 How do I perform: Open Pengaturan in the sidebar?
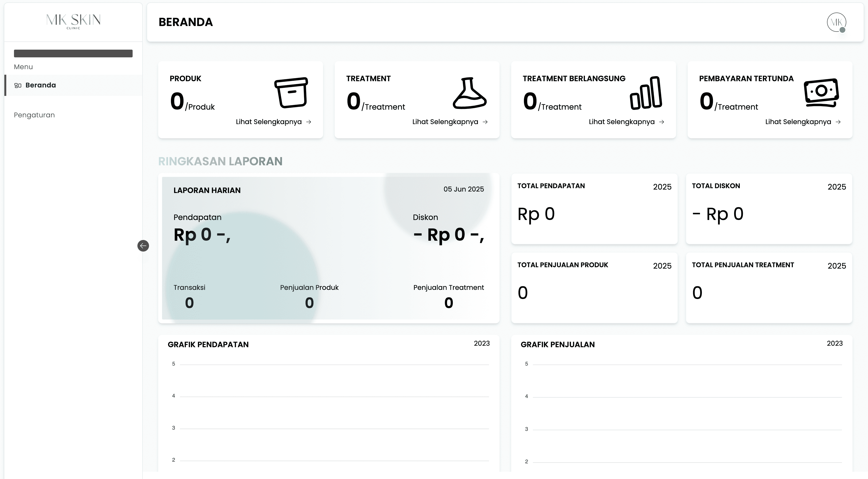(x=34, y=115)
